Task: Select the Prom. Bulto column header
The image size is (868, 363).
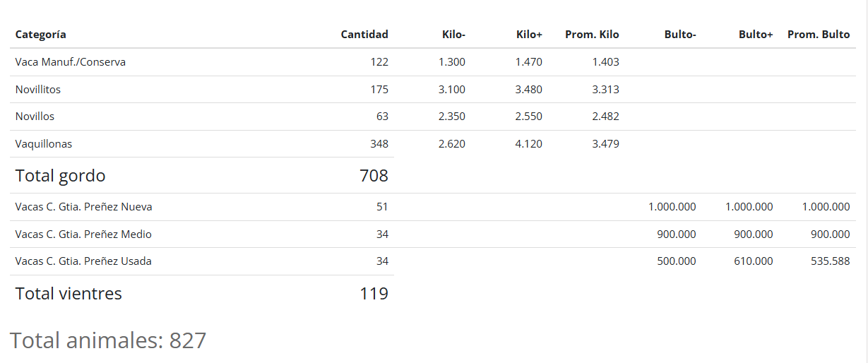Action: pos(819,35)
